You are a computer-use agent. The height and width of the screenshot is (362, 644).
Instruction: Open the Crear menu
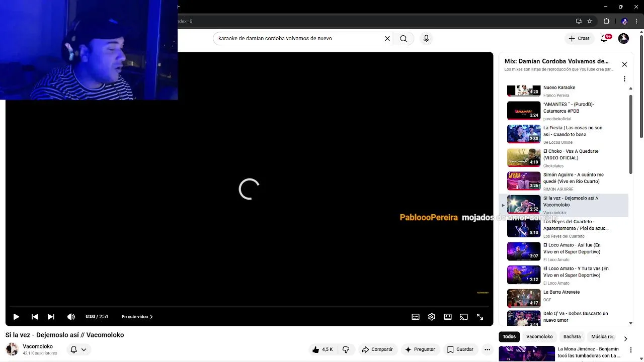click(x=579, y=38)
